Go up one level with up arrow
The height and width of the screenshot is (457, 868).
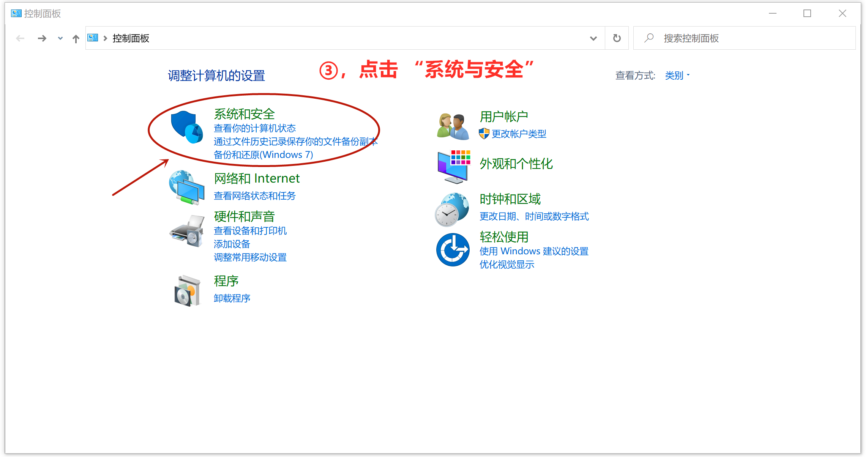[x=76, y=38]
